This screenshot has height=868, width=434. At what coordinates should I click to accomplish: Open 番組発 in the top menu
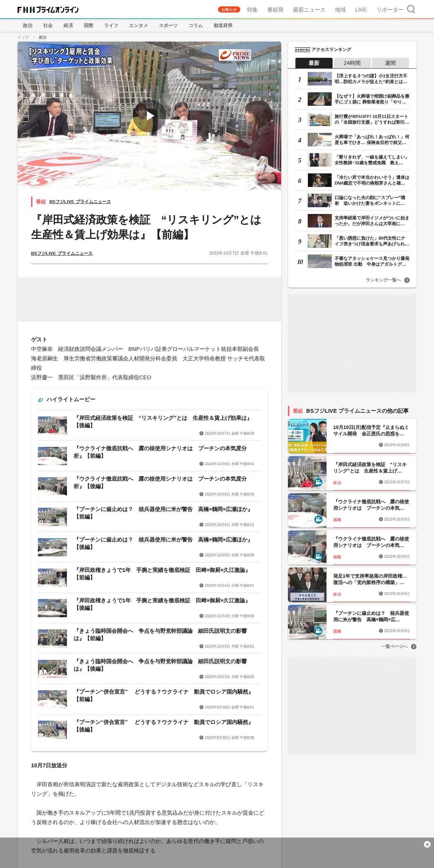click(x=275, y=10)
